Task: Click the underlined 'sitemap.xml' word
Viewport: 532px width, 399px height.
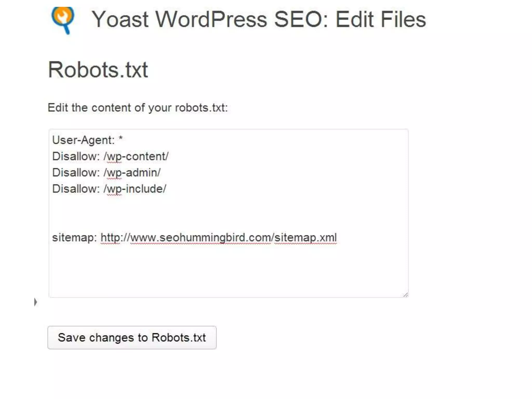Action: click(305, 237)
